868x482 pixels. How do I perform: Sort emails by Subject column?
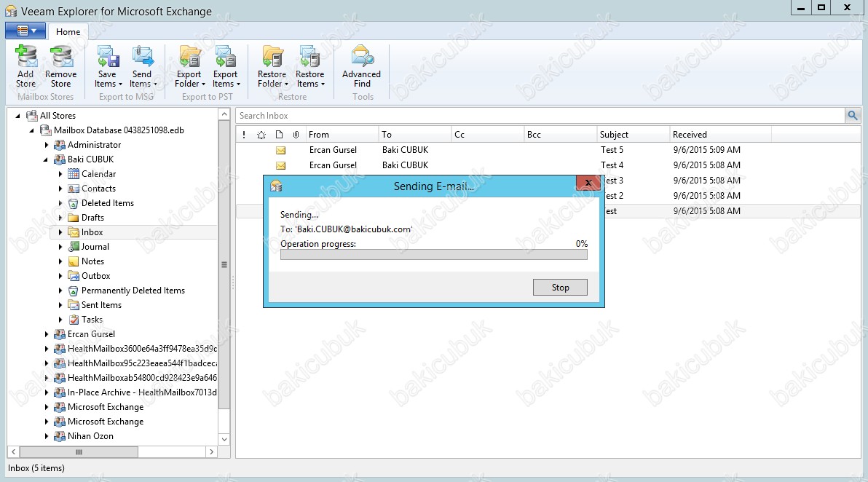tap(634, 135)
